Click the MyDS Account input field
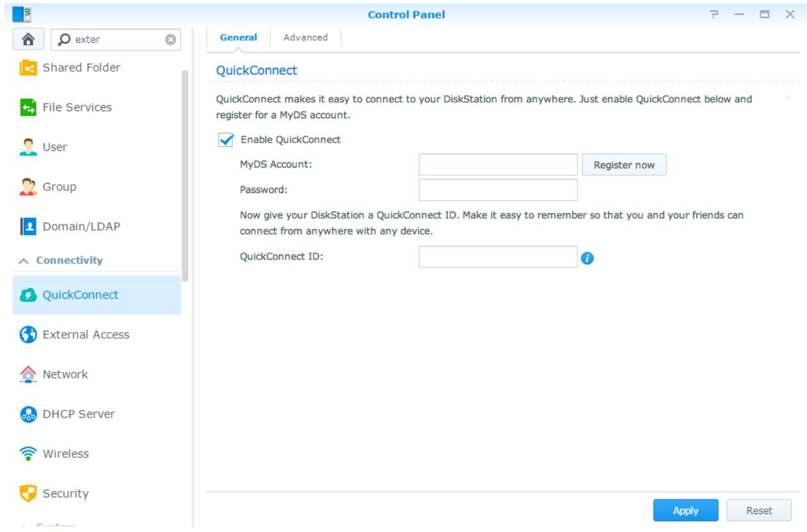Image resolution: width=807 pixels, height=532 pixels. point(498,165)
